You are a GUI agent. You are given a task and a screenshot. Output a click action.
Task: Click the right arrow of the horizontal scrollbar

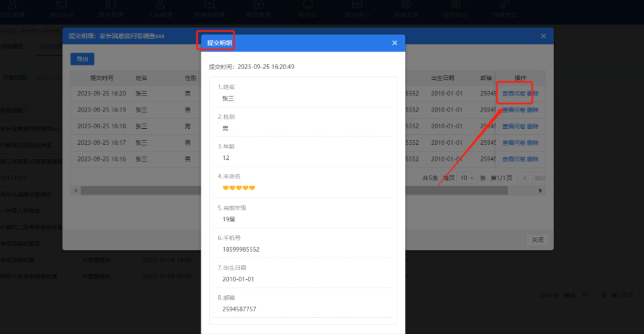pyautogui.click(x=540, y=191)
